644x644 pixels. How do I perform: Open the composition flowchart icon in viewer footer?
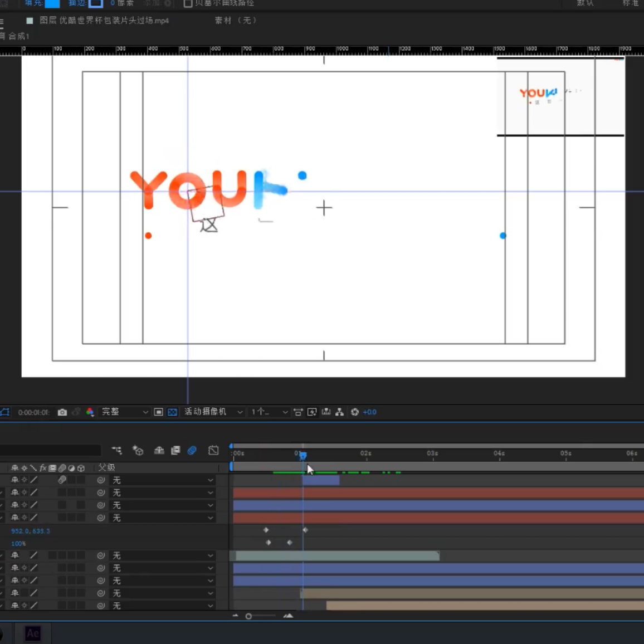[340, 412]
